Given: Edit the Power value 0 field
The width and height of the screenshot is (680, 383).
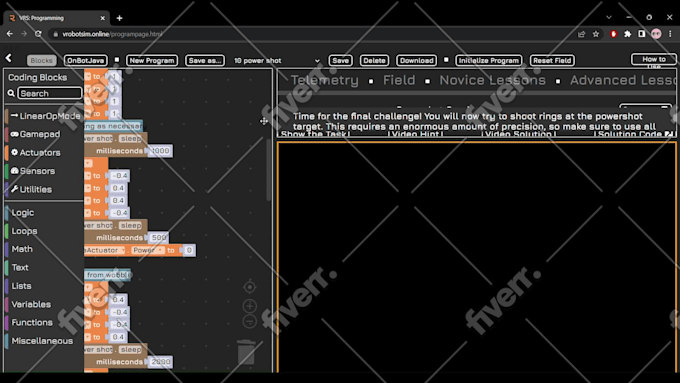Looking at the screenshot, I should point(189,250).
